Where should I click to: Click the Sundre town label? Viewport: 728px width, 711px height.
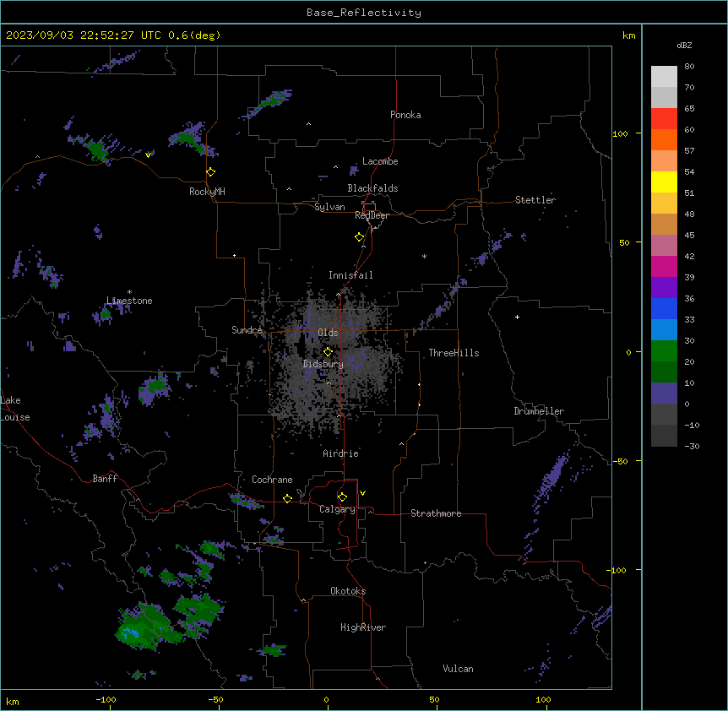click(x=247, y=330)
